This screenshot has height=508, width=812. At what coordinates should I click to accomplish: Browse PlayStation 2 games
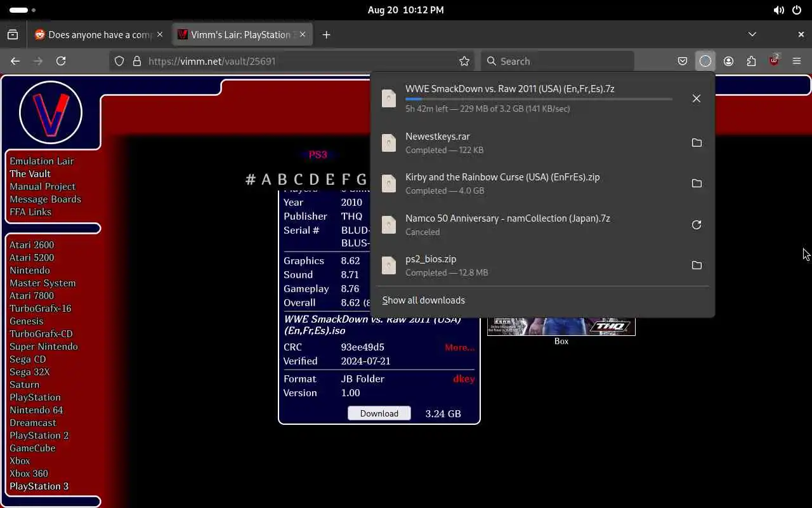pos(39,436)
